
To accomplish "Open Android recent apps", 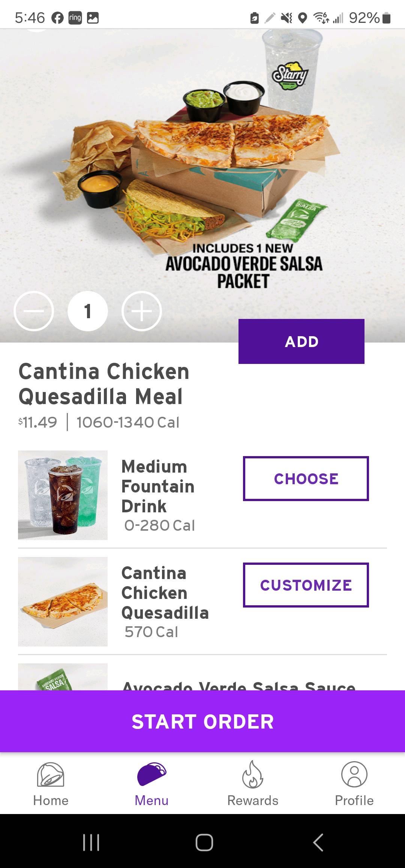I will [x=91, y=843].
